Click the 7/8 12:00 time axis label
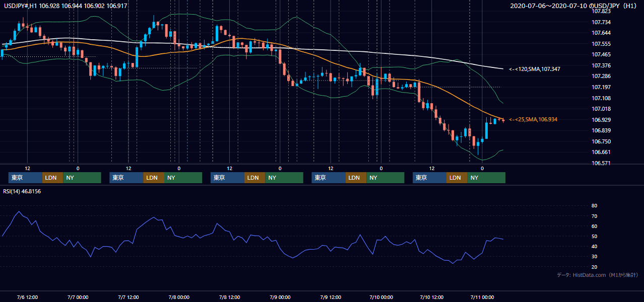 click(x=229, y=297)
